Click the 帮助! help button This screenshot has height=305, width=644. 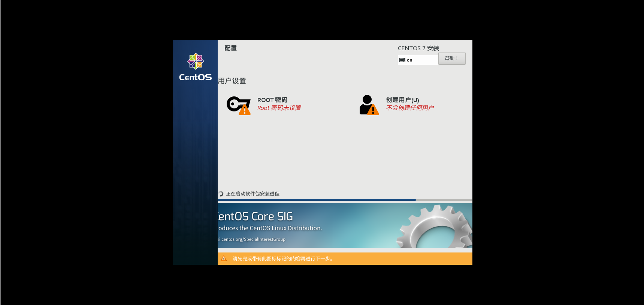point(452,59)
